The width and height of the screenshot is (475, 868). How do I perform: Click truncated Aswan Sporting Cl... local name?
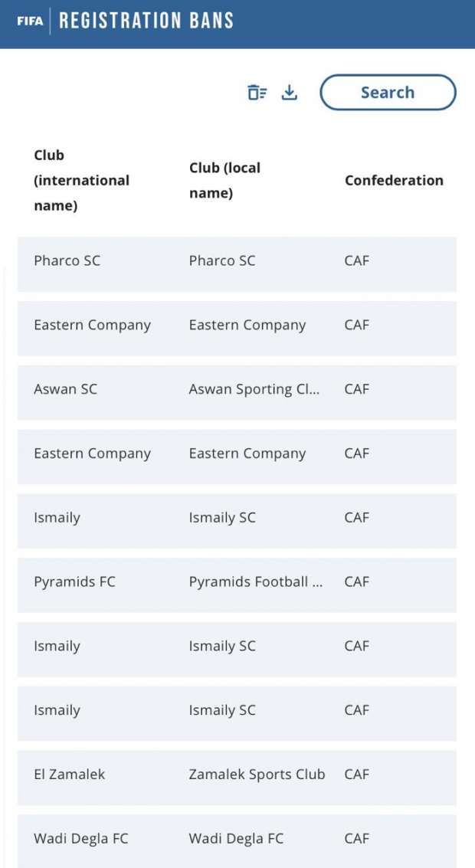(254, 390)
